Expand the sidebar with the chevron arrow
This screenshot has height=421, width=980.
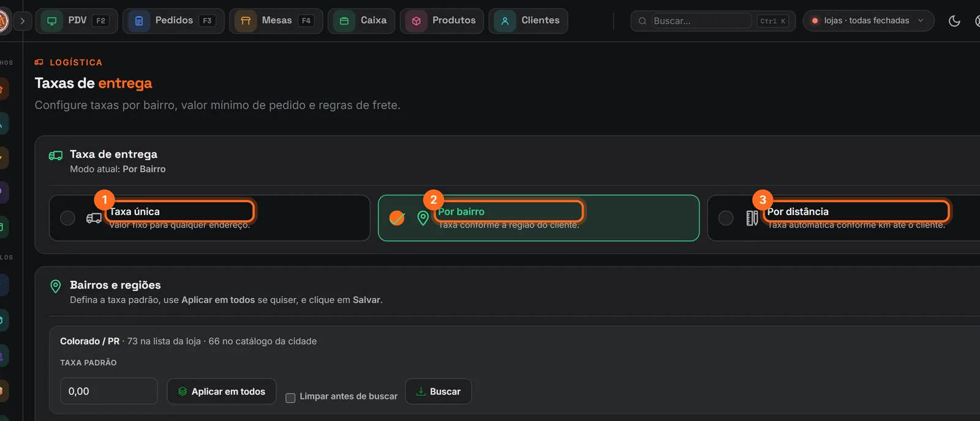(23, 21)
